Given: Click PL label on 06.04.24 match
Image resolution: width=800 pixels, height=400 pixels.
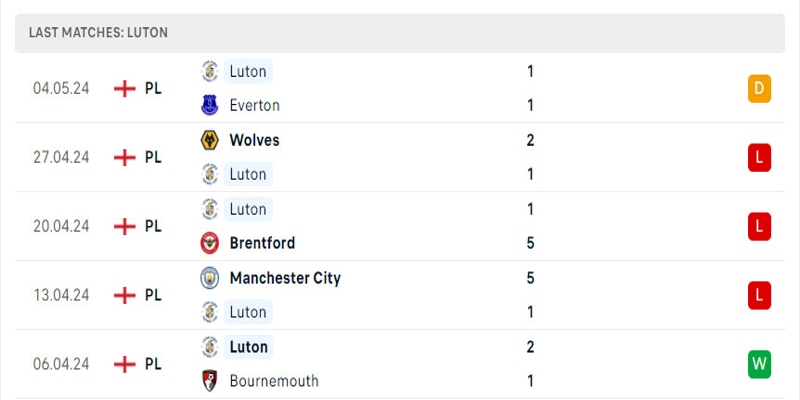Looking at the screenshot, I should pos(153,364).
